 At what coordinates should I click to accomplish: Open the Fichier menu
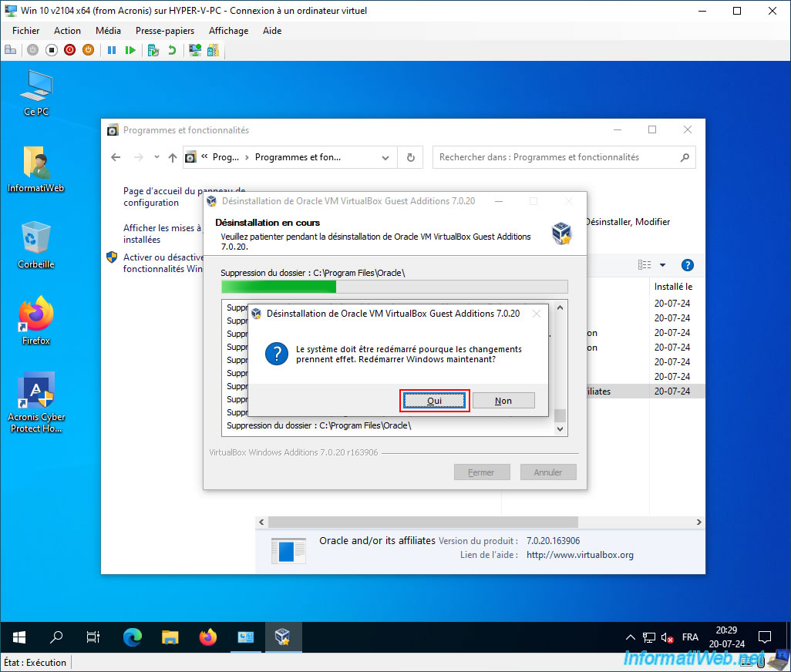tap(25, 31)
